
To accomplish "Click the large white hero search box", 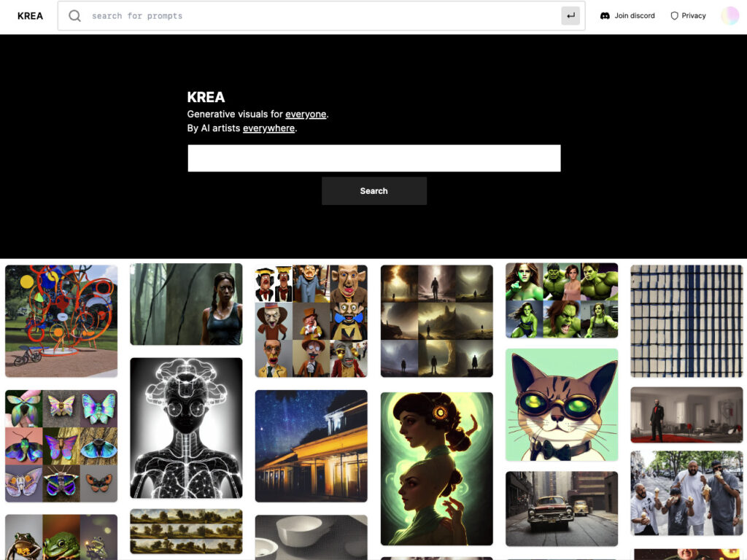I will [374, 158].
